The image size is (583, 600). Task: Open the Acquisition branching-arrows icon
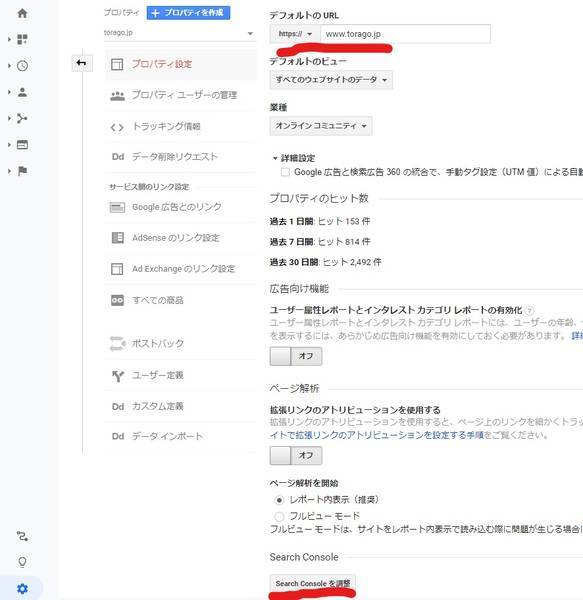click(x=22, y=118)
